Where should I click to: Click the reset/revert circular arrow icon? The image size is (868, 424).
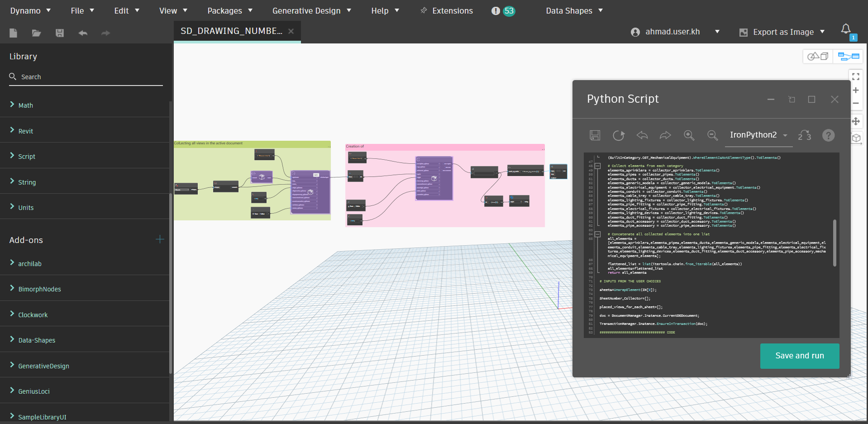[618, 135]
